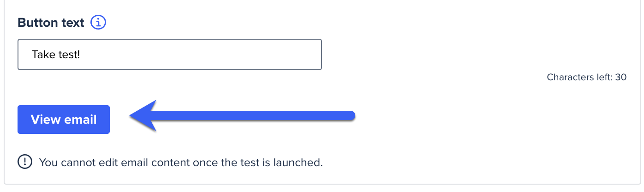
Task: Click the 'Take test!' text in field
Action: click(56, 54)
